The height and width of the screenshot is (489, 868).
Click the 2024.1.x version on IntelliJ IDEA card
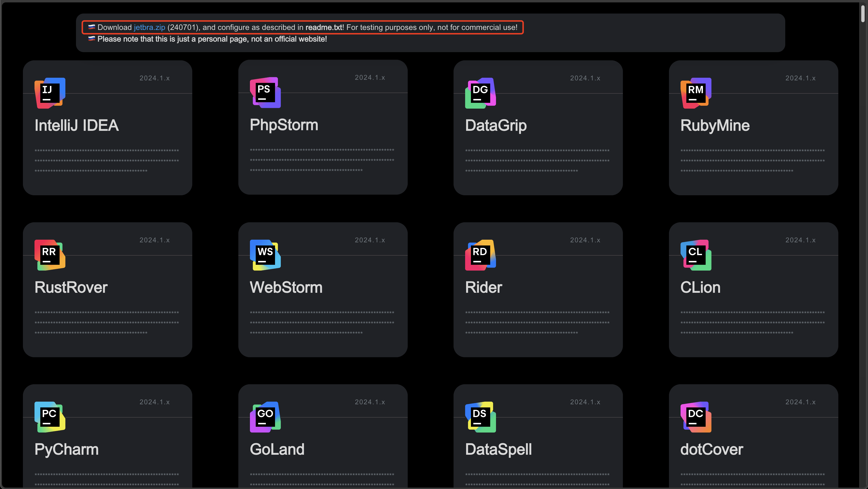155,78
